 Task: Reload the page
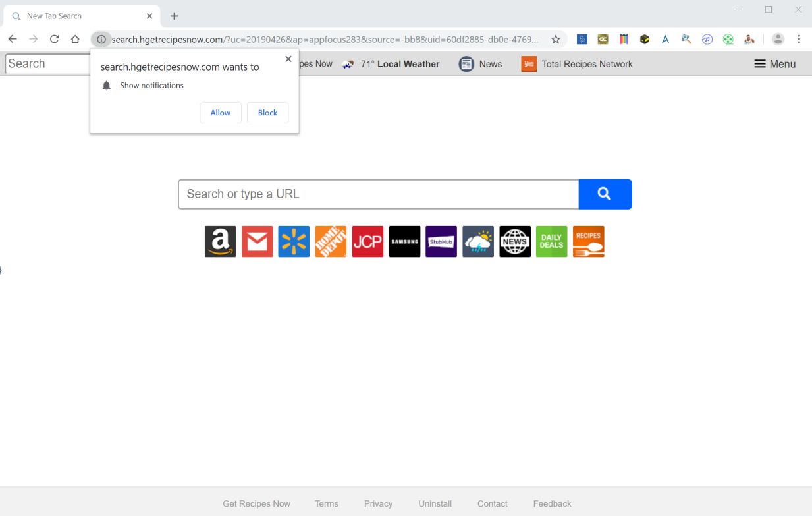(x=55, y=39)
